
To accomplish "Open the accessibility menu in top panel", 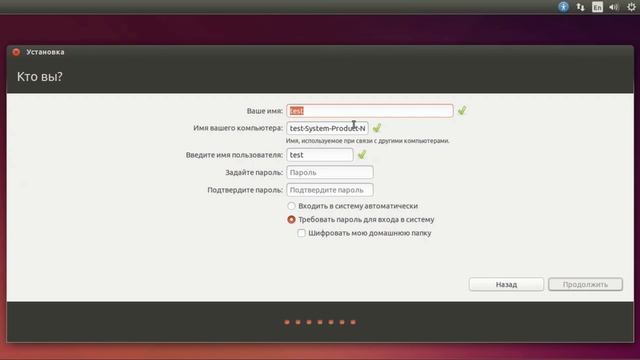I will click(563, 7).
